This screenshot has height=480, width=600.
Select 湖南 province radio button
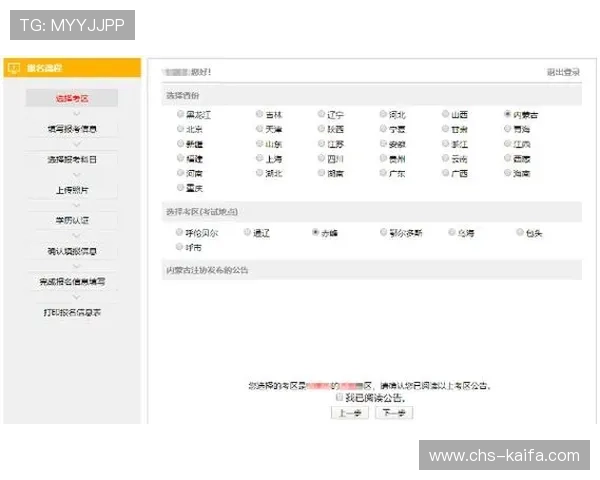click(321, 173)
